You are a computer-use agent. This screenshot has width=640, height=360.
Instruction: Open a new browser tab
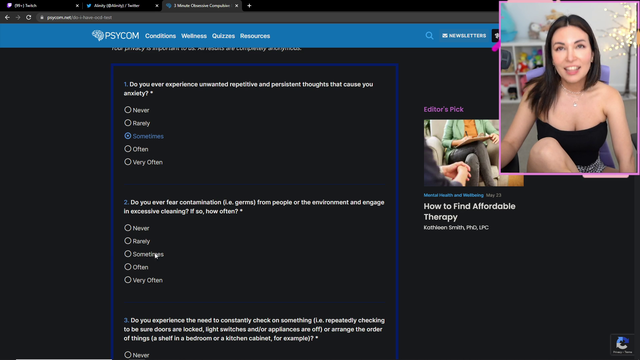click(x=249, y=6)
